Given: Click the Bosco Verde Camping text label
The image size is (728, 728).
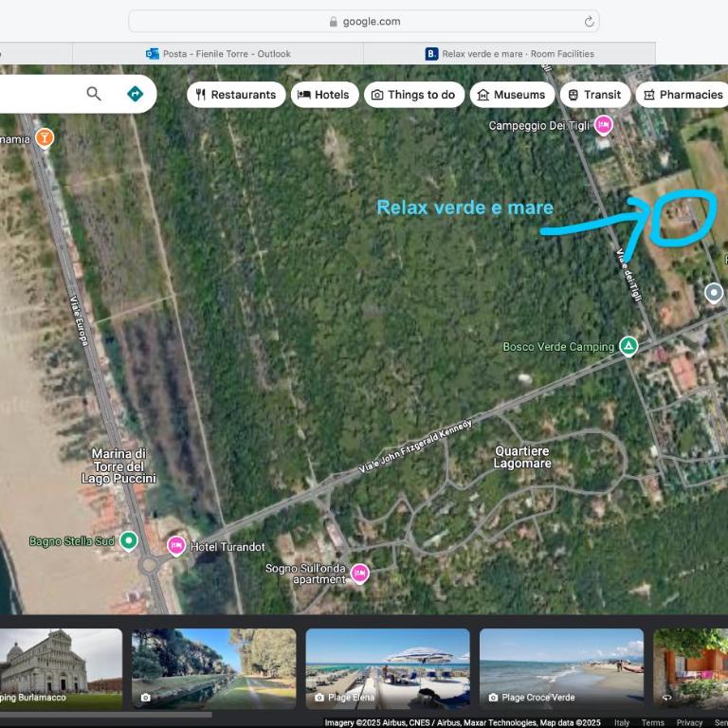Looking at the screenshot, I should click(x=558, y=347).
